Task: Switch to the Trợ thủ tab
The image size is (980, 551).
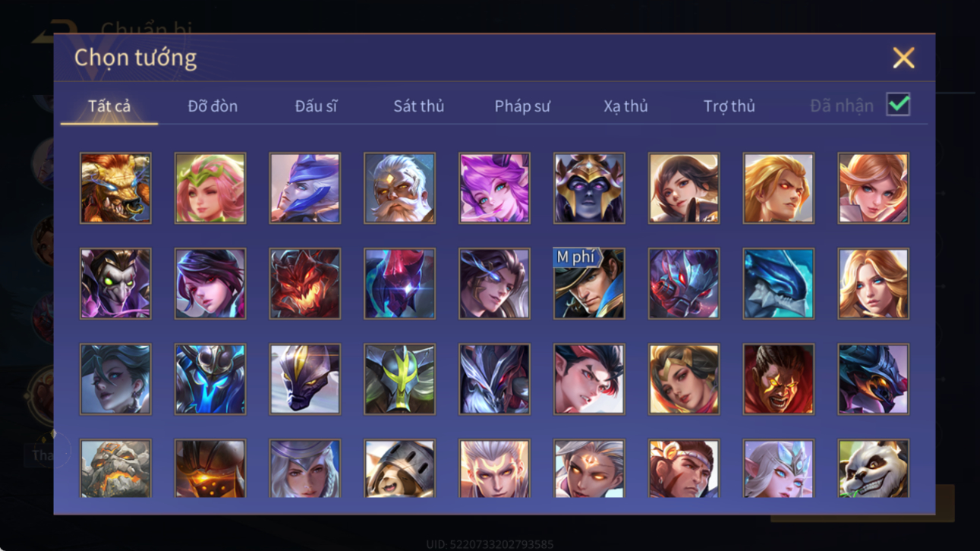Action: [729, 106]
